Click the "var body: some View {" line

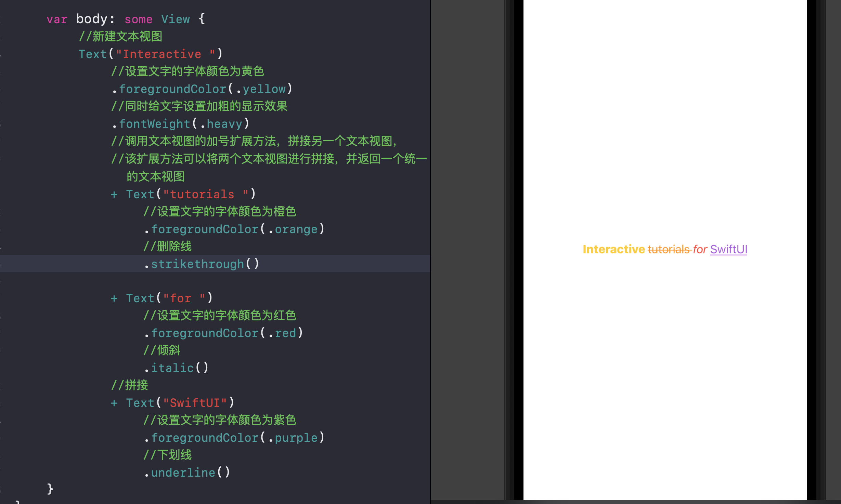(x=126, y=19)
